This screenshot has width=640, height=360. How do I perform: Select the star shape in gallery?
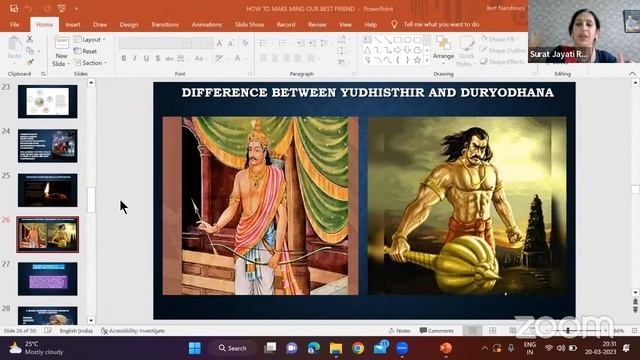[x=417, y=60]
